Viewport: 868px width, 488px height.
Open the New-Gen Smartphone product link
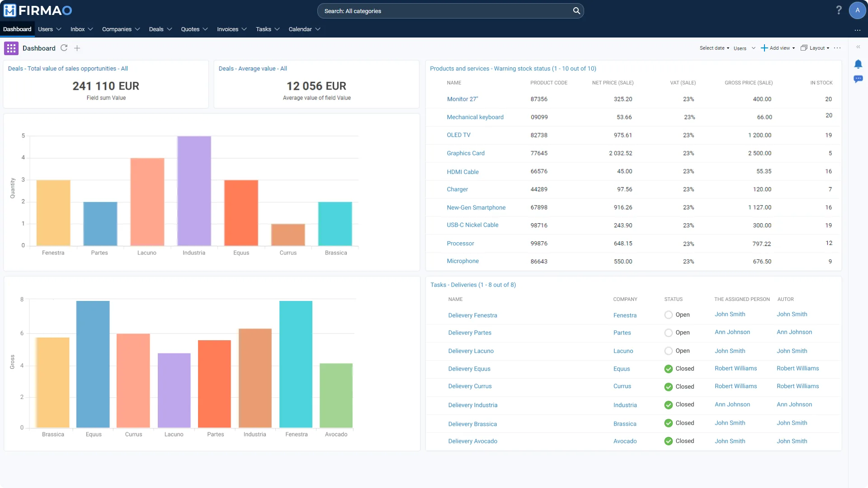tap(476, 207)
